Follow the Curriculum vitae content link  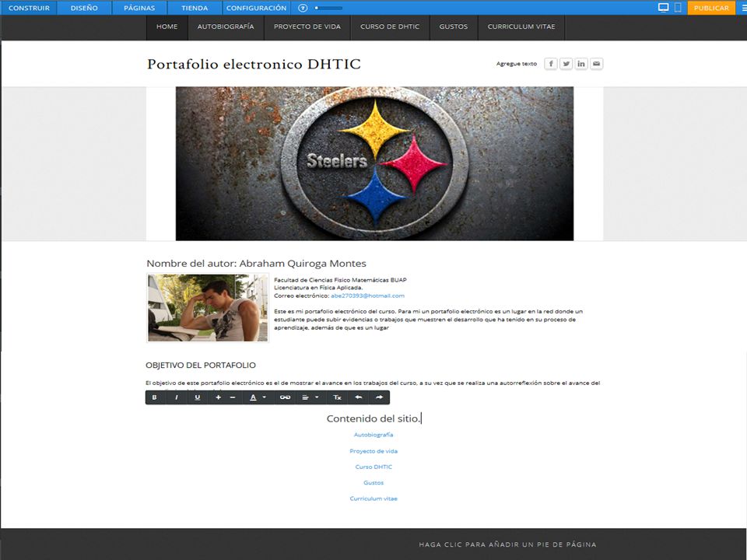(x=373, y=499)
